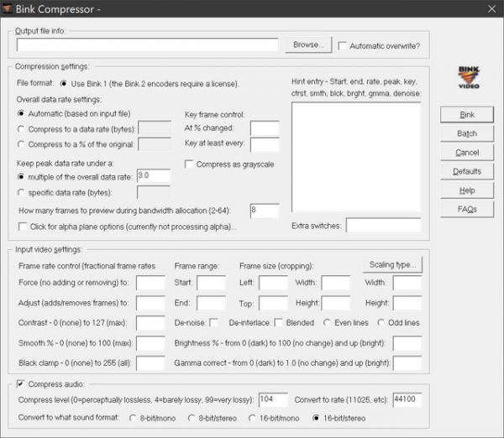Screen dimensions: 504x438
Task: Click the At % changed key frame field
Action: click(265, 128)
